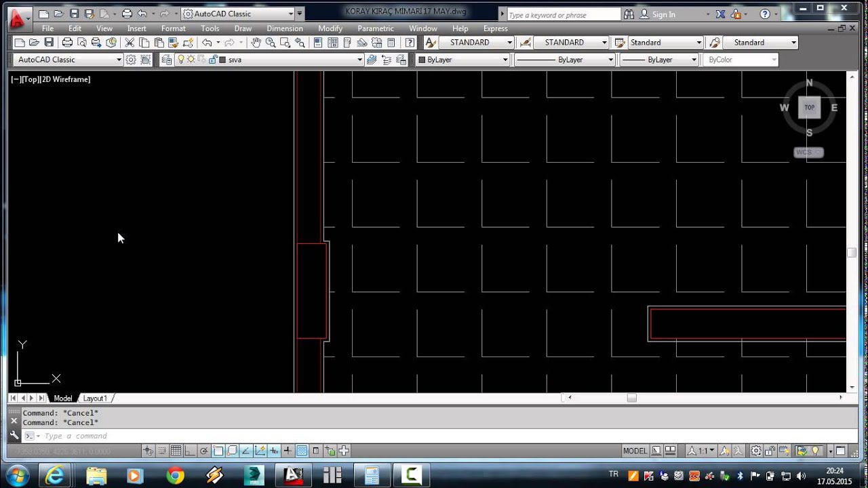Click Plot Preview icon in Standard toolbar
This screenshot has width=868, height=488.
coord(82,42)
